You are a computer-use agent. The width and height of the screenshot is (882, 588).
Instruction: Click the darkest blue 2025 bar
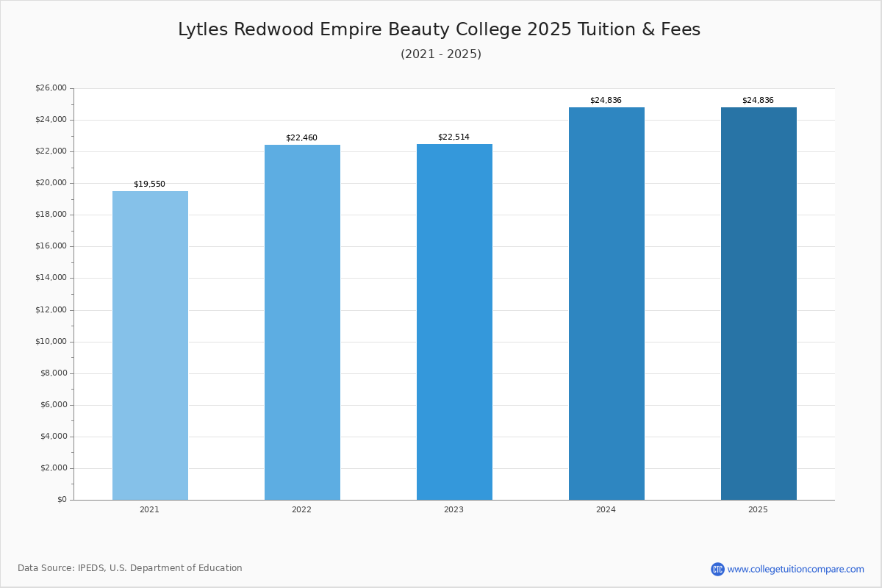pos(759,304)
